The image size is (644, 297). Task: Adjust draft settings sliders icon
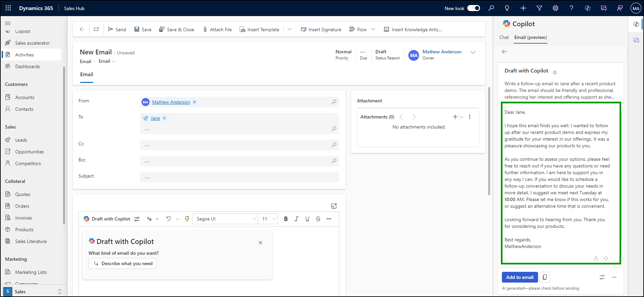pyautogui.click(x=602, y=277)
